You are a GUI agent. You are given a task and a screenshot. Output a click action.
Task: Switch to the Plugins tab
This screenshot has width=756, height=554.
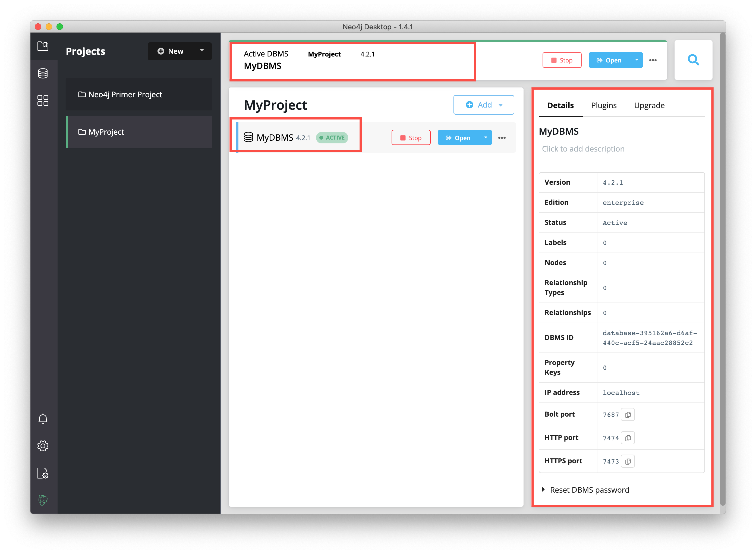pyautogui.click(x=603, y=105)
